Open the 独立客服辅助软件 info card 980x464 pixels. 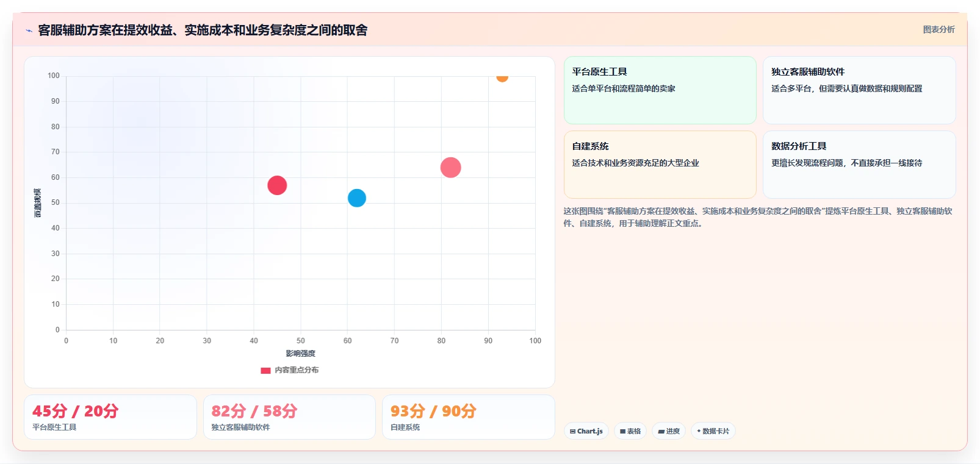pos(859,90)
